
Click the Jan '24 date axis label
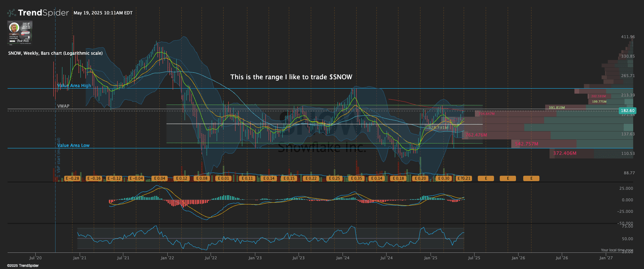point(343,258)
